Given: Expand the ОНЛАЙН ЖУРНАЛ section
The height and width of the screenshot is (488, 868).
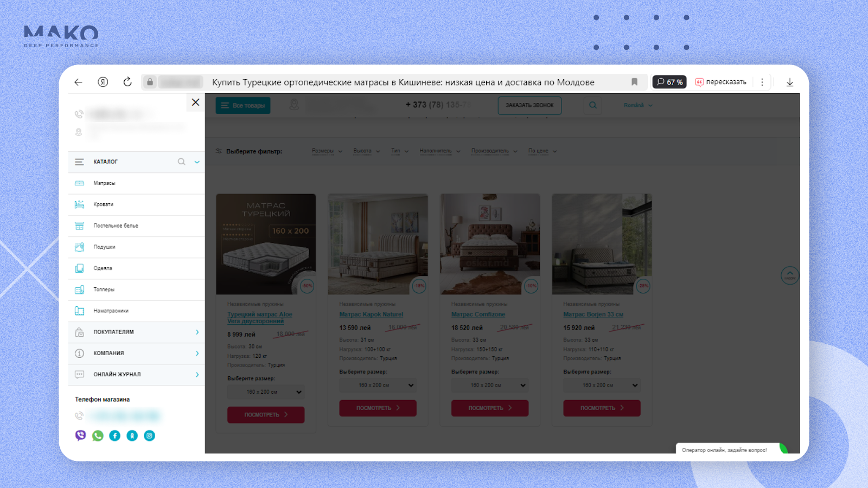Looking at the screenshot, I should tap(137, 375).
